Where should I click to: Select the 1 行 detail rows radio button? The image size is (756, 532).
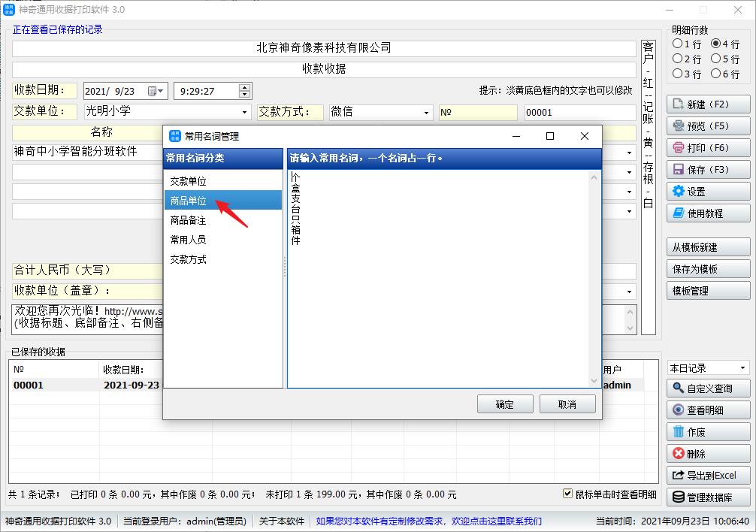[x=678, y=44]
